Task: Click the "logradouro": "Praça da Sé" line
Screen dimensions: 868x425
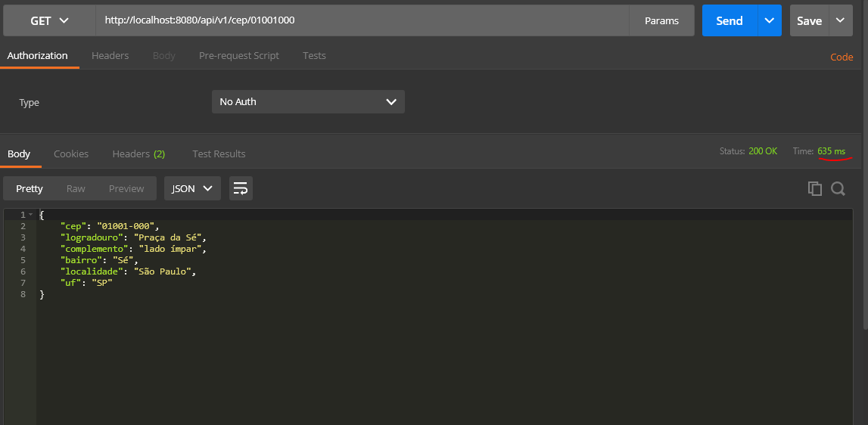Action: tap(133, 237)
